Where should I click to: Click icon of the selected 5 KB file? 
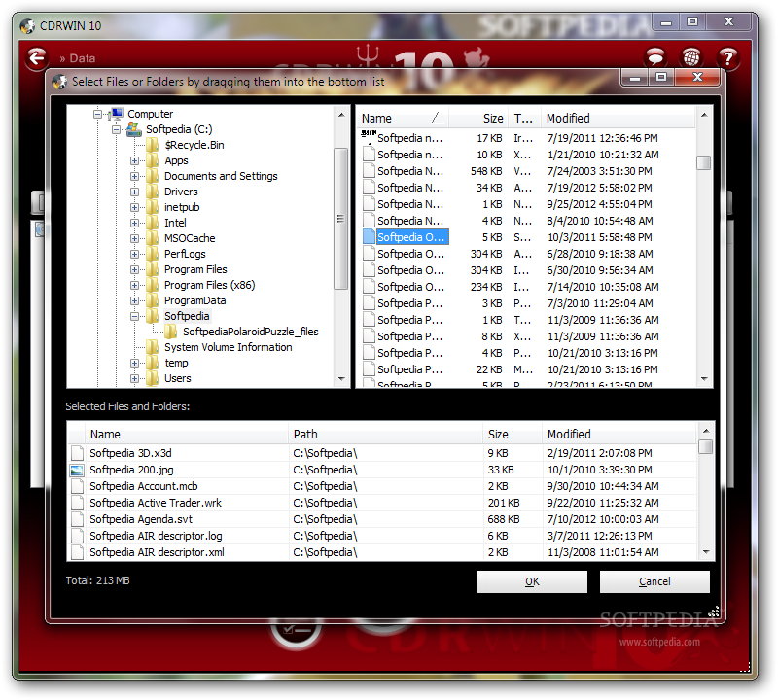(x=369, y=237)
